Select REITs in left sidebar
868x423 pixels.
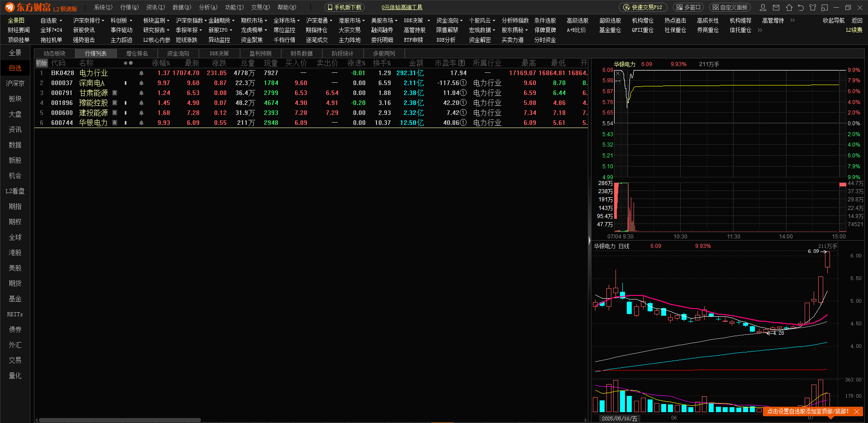[15, 314]
